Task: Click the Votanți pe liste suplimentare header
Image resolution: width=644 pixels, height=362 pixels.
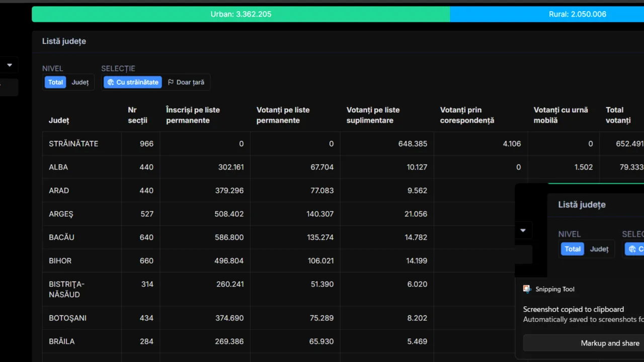Action: click(x=373, y=115)
